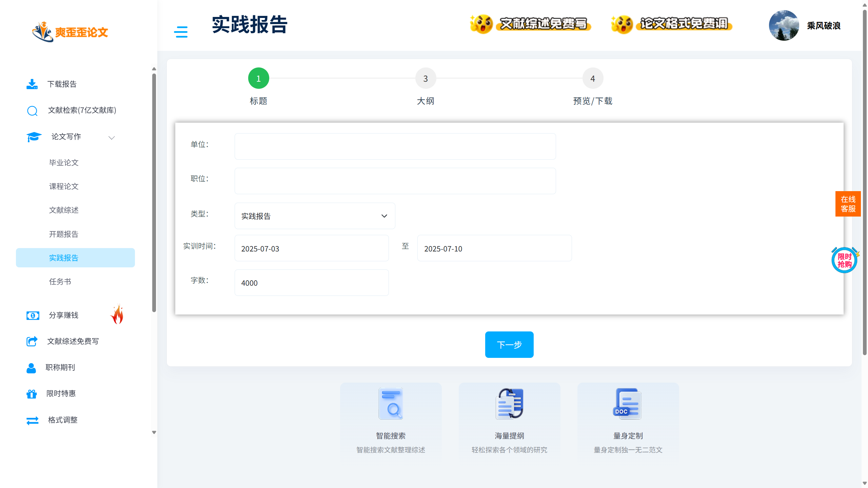868x488 pixels.
Task: Collapse the 论文写作 submenu chevron
Action: [112, 138]
